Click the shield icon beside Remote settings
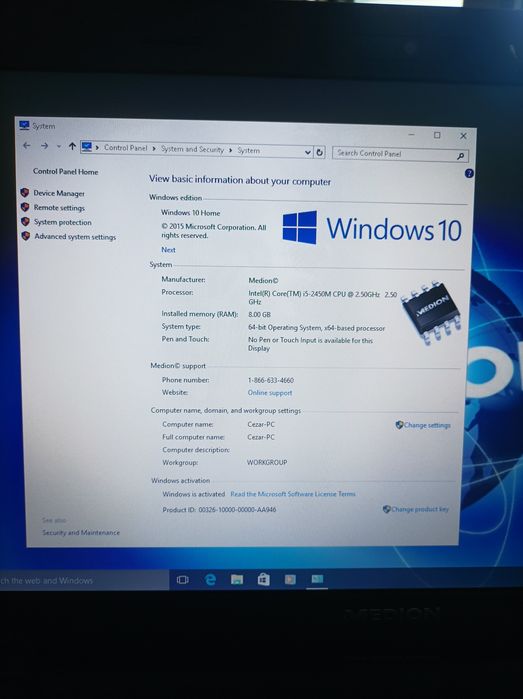Image resolution: width=523 pixels, height=699 pixels. [x=25, y=207]
